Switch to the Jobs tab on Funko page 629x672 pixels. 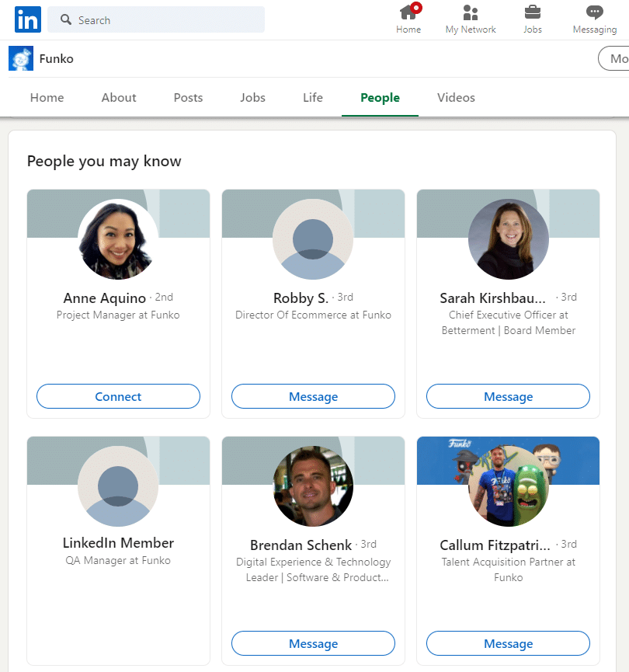tap(253, 98)
